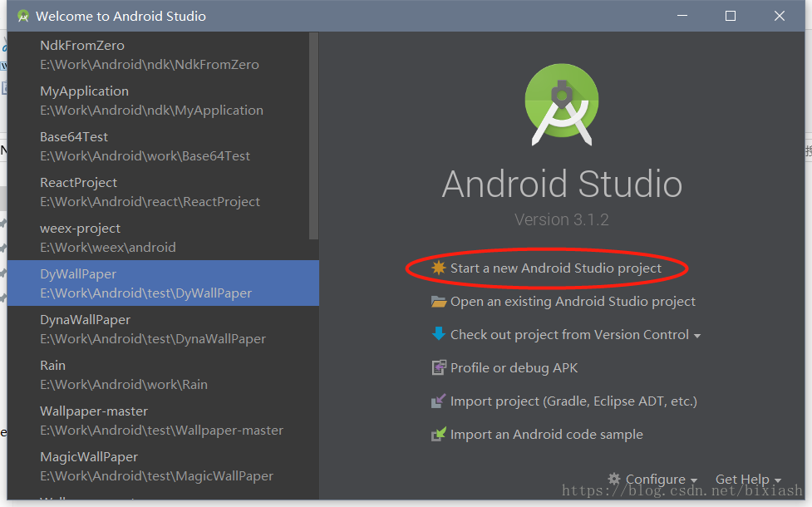
Task: Click the blue download arrow Version Control icon
Action: 439,334
